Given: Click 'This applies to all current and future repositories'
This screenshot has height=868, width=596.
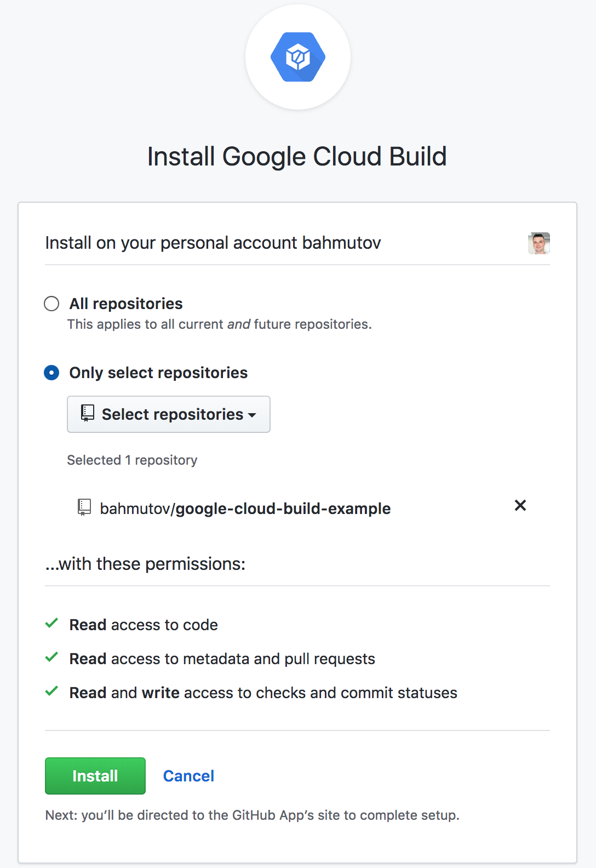Looking at the screenshot, I should 220,324.
